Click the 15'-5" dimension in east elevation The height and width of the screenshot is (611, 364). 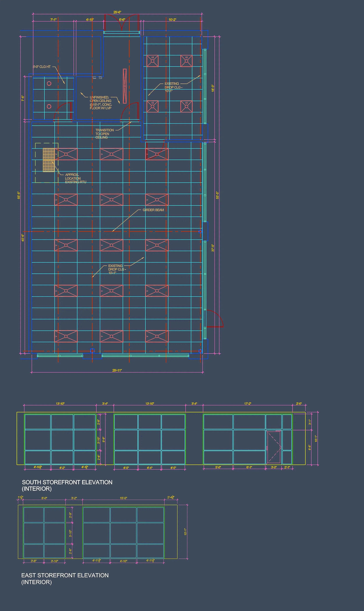click(x=123, y=498)
